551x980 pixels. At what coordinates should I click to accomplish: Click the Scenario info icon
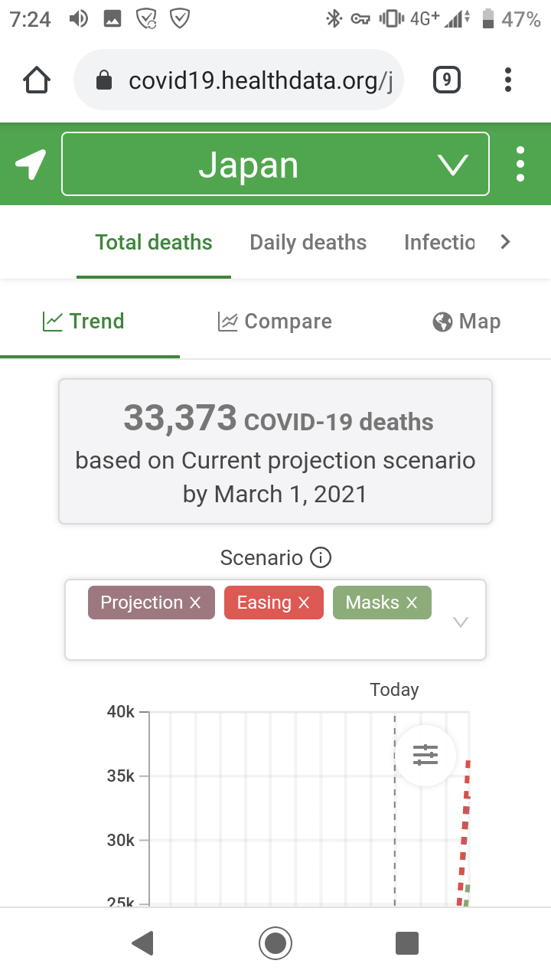[x=321, y=558]
